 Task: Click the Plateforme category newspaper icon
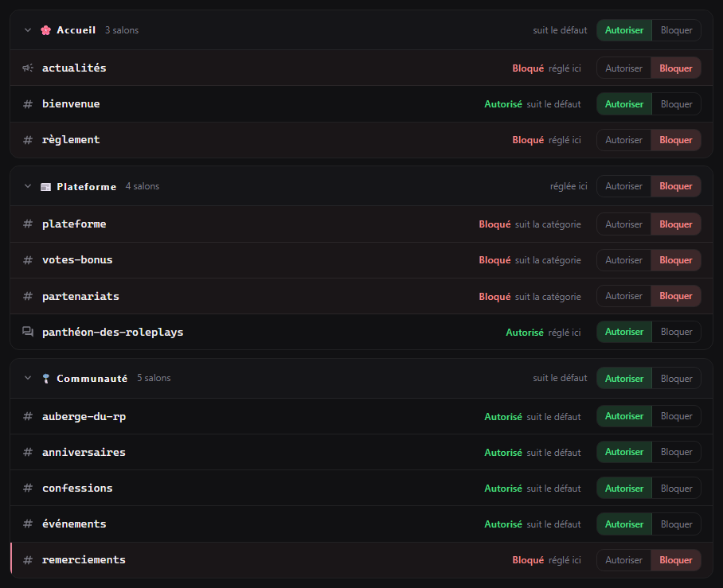tap(45, 187)
